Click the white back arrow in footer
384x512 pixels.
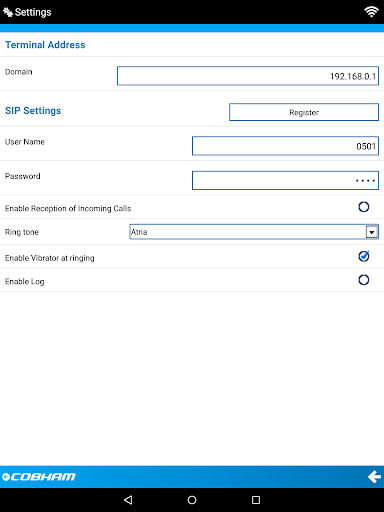[374, 477]
